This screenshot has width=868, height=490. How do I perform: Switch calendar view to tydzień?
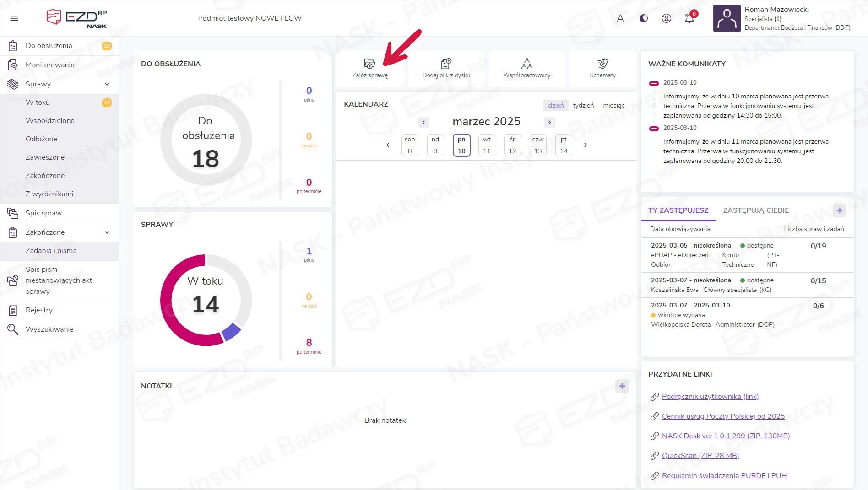583,105
